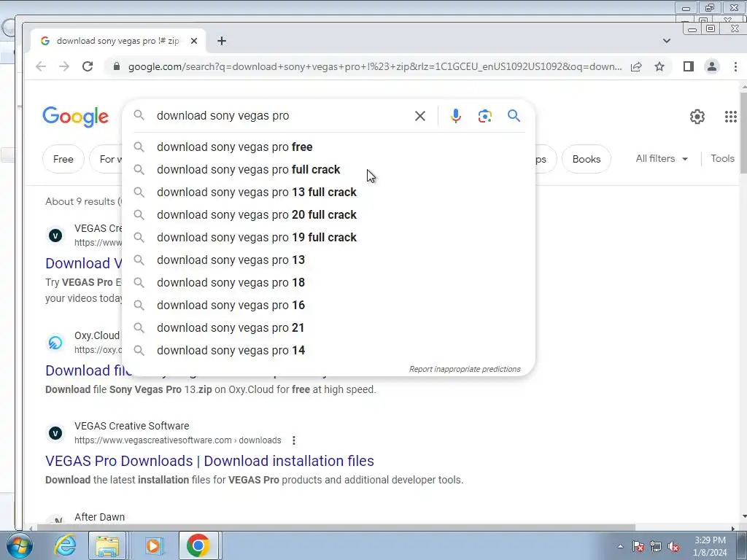Screen dimensions: 747x560
Task: Expand the 'All filters' dropdown
Action: click(x=662, y=158)
